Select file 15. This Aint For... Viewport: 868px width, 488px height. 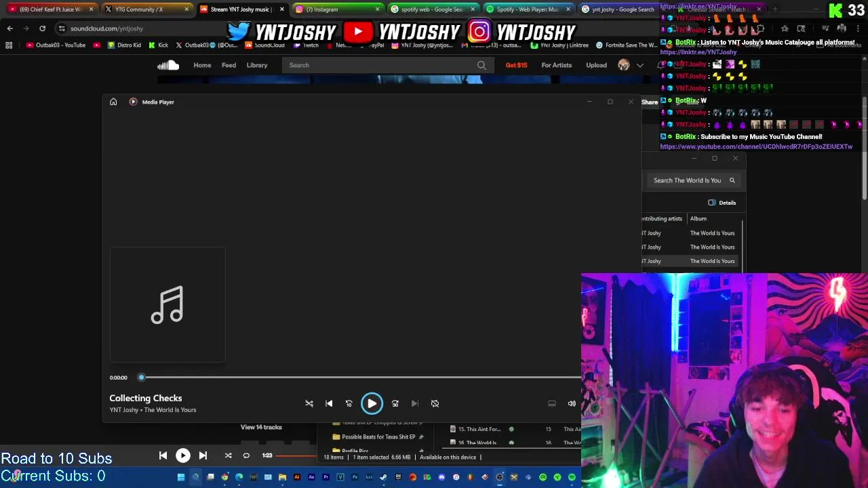point(479,429)
